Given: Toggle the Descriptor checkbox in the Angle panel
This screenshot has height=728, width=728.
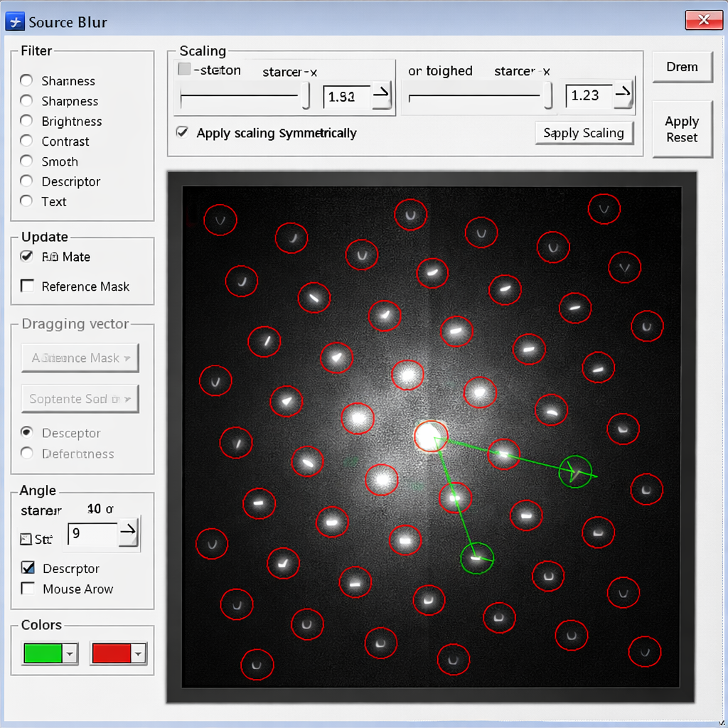Looking at the screenshot, I should [x=27, y=568].
